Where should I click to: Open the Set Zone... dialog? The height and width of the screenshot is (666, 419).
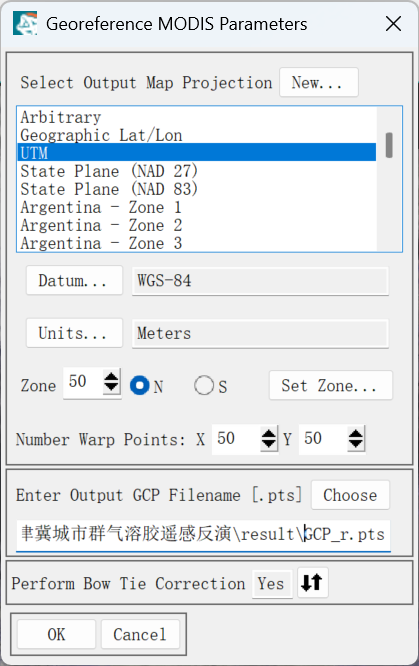tap(331, 386)
